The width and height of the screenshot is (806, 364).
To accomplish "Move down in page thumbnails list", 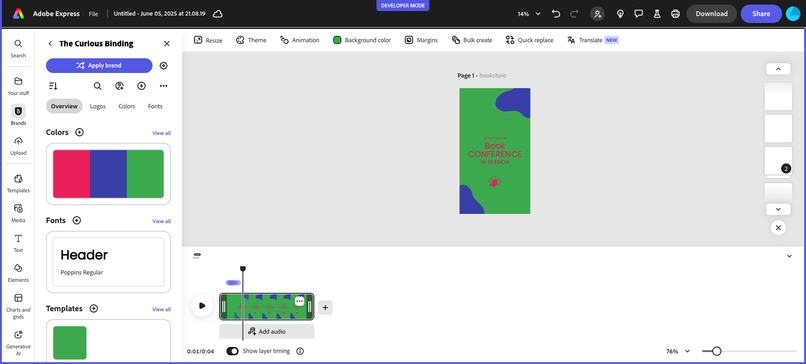I will [x=778, y=209].
